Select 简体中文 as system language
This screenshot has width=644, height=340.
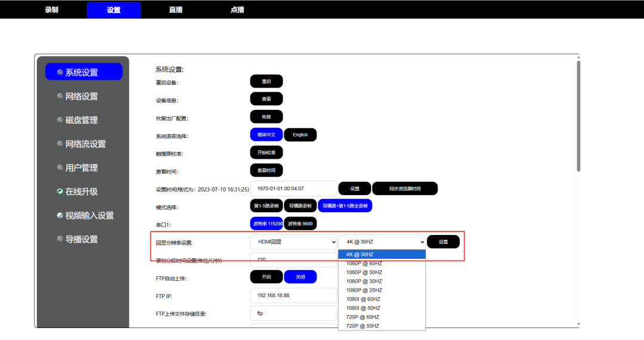point(267,135)
